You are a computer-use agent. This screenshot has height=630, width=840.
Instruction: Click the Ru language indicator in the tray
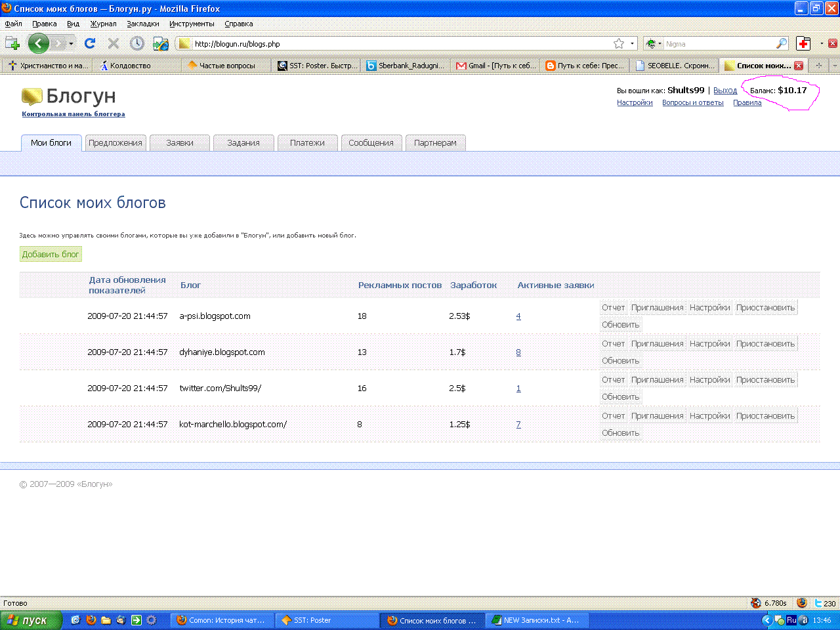[791, 620]
